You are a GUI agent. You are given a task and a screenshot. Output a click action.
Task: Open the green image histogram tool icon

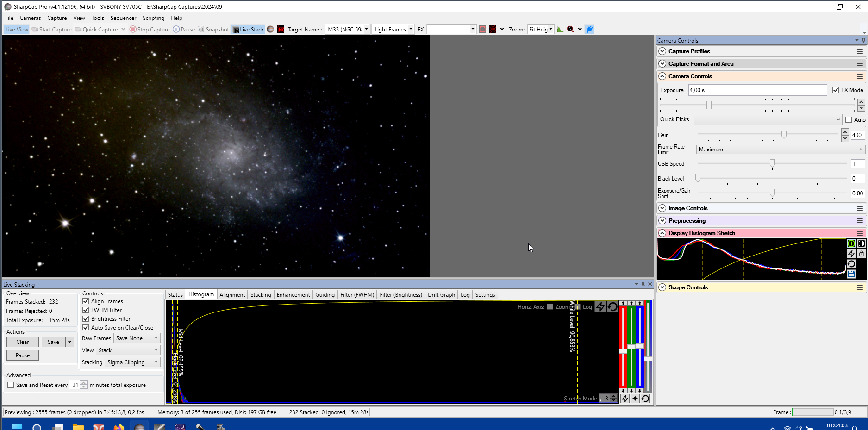[560, 29]
